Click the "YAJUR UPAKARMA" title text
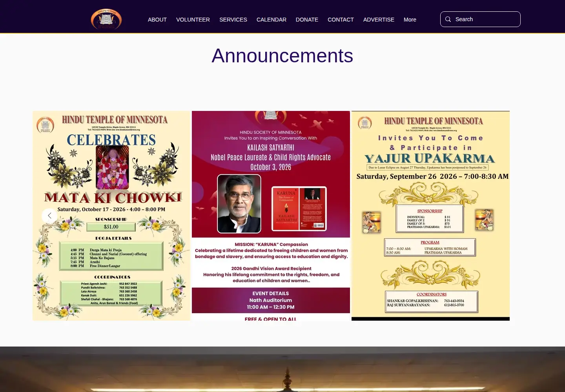565x392 pixels. click(430, 158)
